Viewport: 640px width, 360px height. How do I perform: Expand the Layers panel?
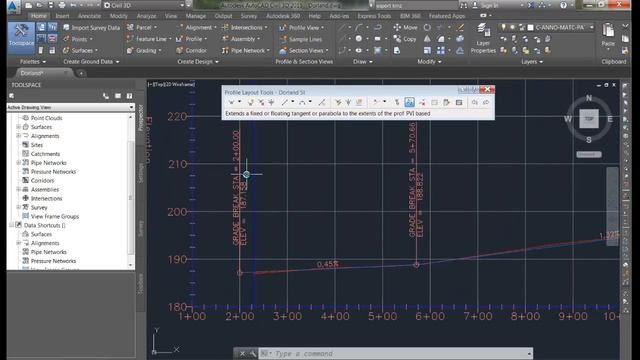point(532,62)
